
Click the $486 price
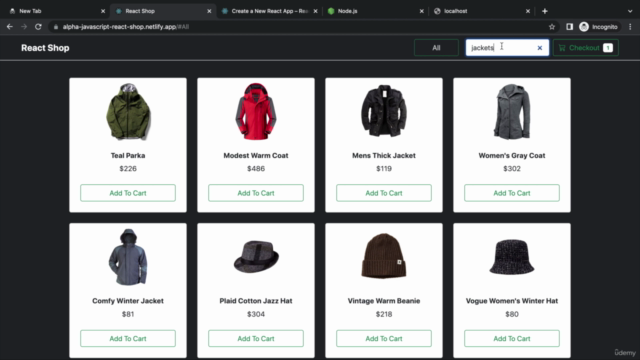(256, 169)
